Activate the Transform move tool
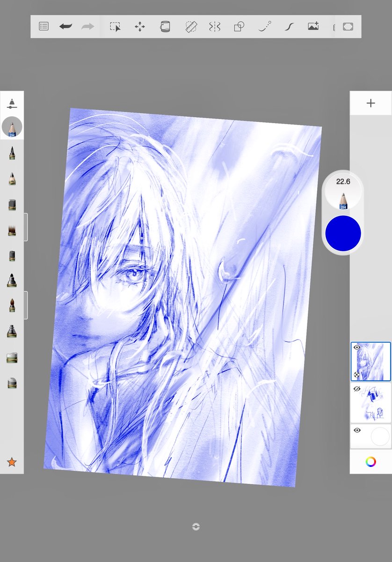The width and height of the screenshot is (392, 562). click(x=140, y=27)
